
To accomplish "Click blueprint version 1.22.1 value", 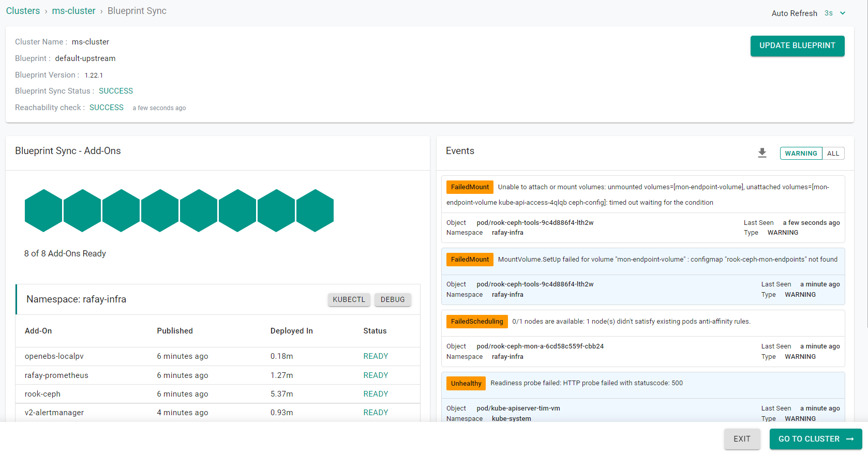I will [x=94, y=75].
